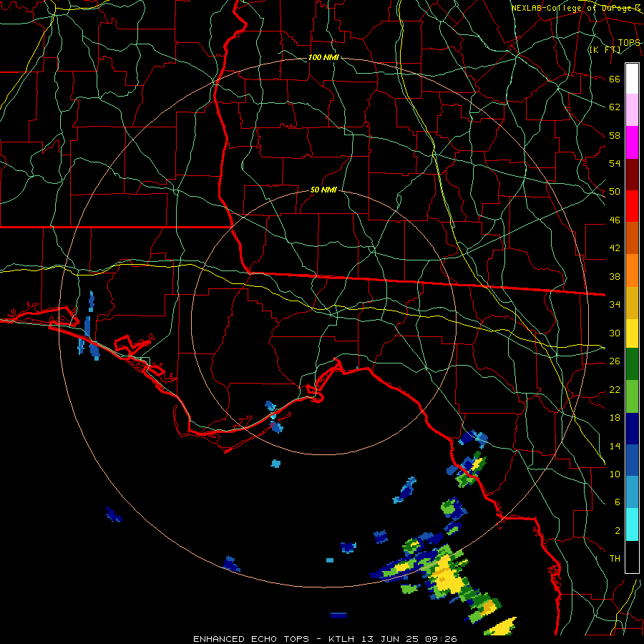Click the 'TH' threshold legend label
The image size is (644, 644).
[615, 558]
